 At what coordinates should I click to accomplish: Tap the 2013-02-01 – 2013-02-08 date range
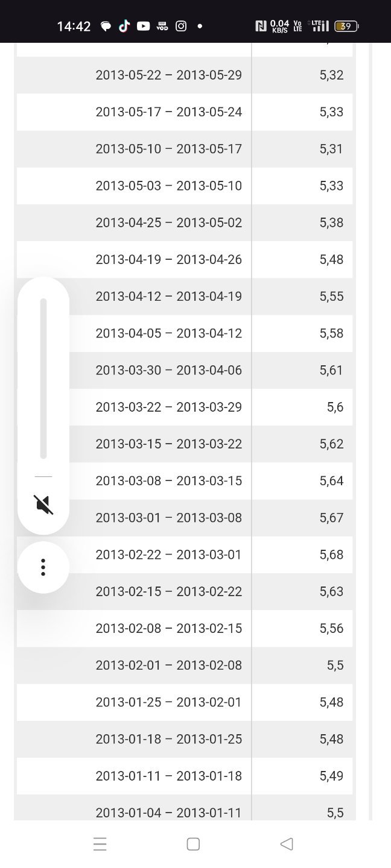click(x=168, y=665)
